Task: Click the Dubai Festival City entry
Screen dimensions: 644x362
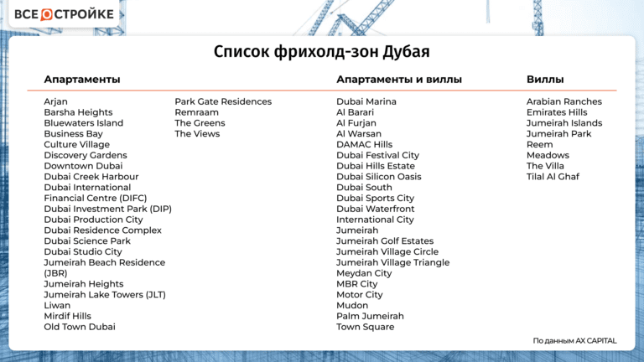Action: pos(377,155)
